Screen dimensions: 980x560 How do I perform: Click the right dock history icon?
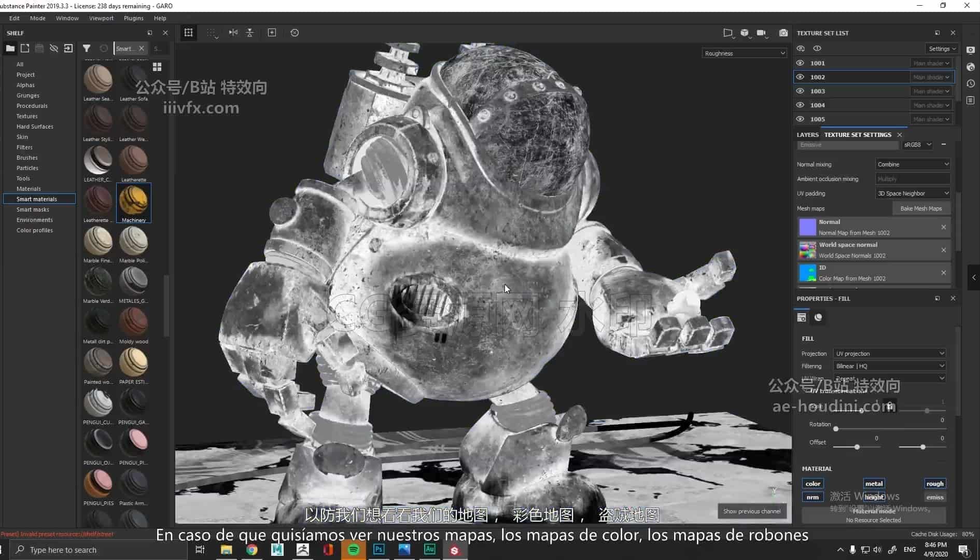(971, 83)
